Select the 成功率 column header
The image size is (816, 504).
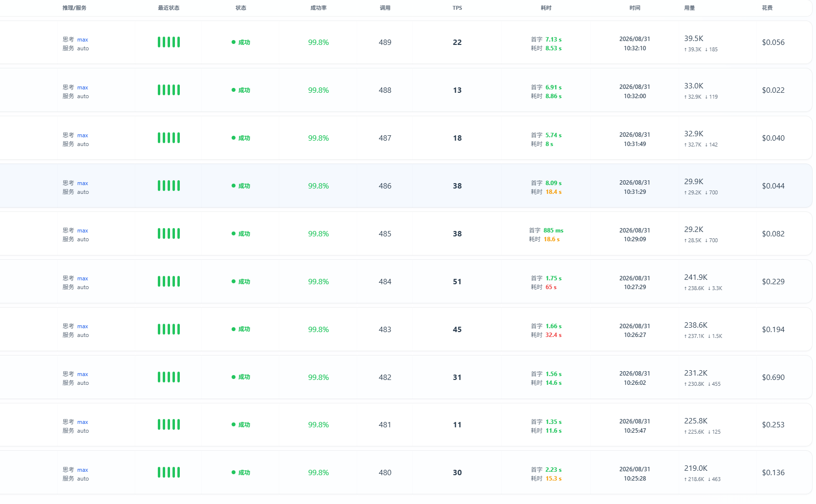pyautogui.click(x=319, y=8)
